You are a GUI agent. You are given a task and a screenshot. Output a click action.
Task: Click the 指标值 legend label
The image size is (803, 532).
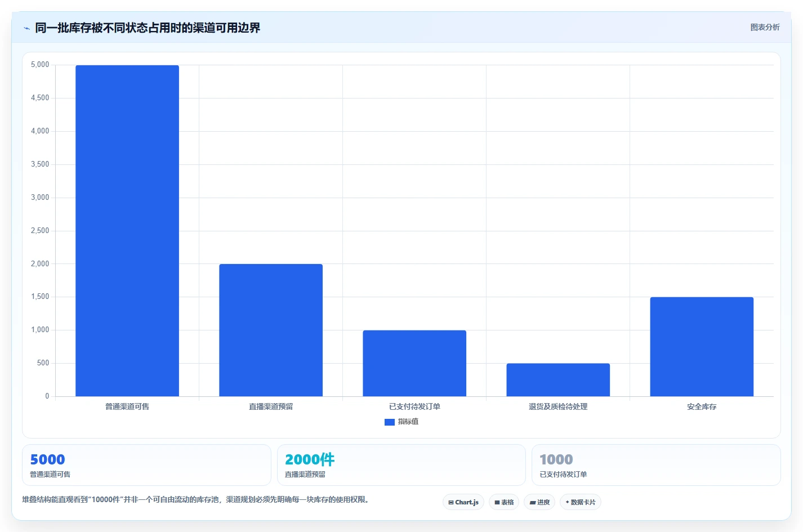[408, 422]
